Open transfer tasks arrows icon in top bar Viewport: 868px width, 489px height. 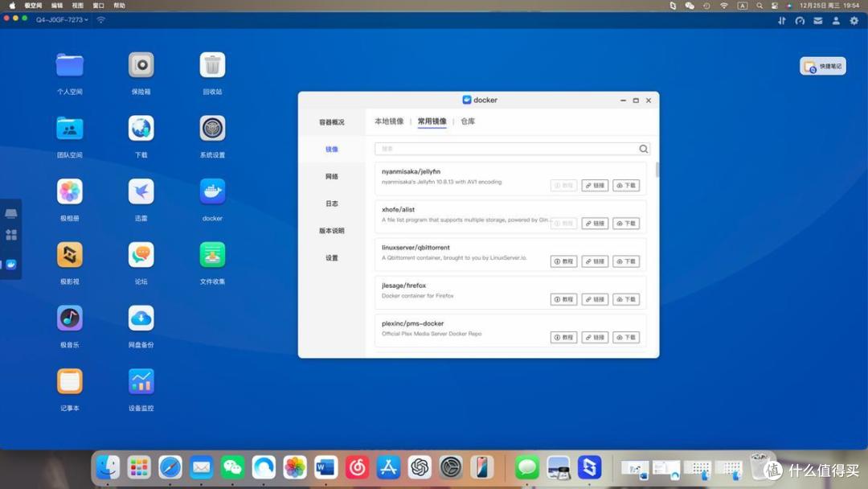(782, 20)
